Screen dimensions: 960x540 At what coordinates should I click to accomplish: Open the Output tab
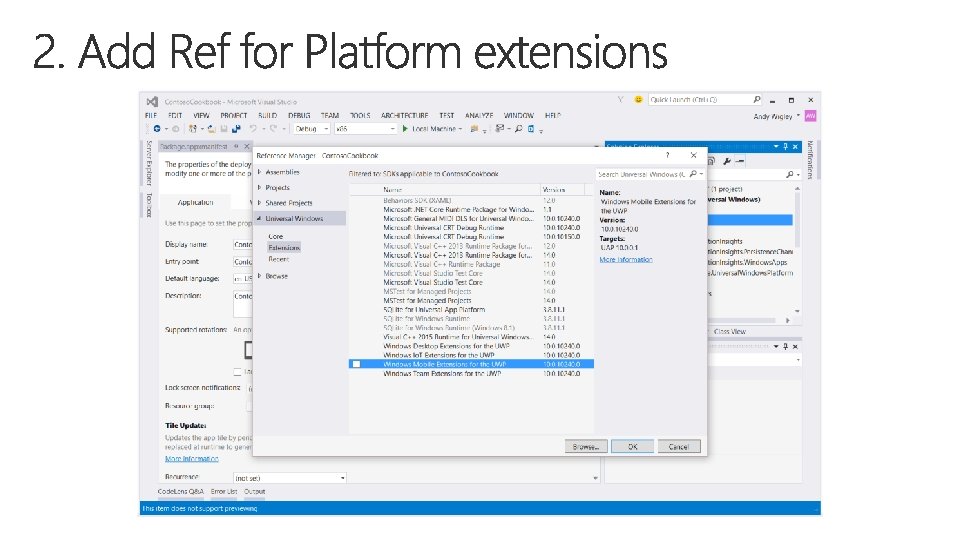point(255,491)
